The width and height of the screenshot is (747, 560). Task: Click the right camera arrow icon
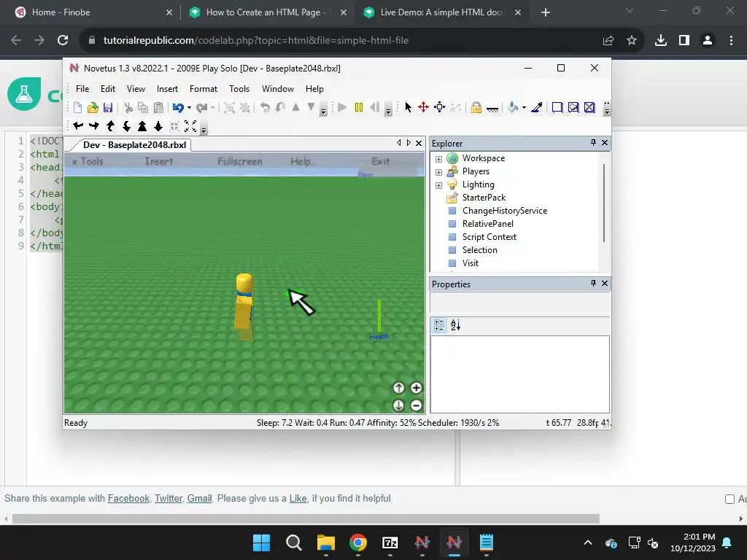pos(94,125)
